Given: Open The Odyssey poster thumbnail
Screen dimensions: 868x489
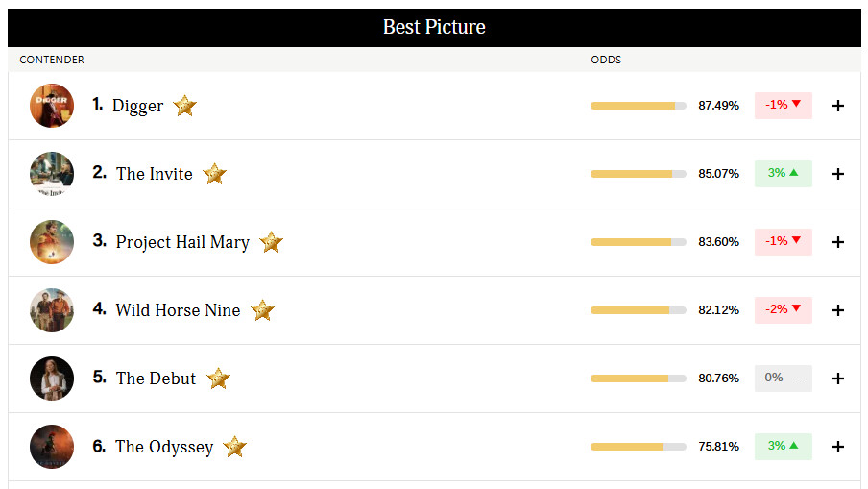Looking at the screenshot, I should click(52, 447).
